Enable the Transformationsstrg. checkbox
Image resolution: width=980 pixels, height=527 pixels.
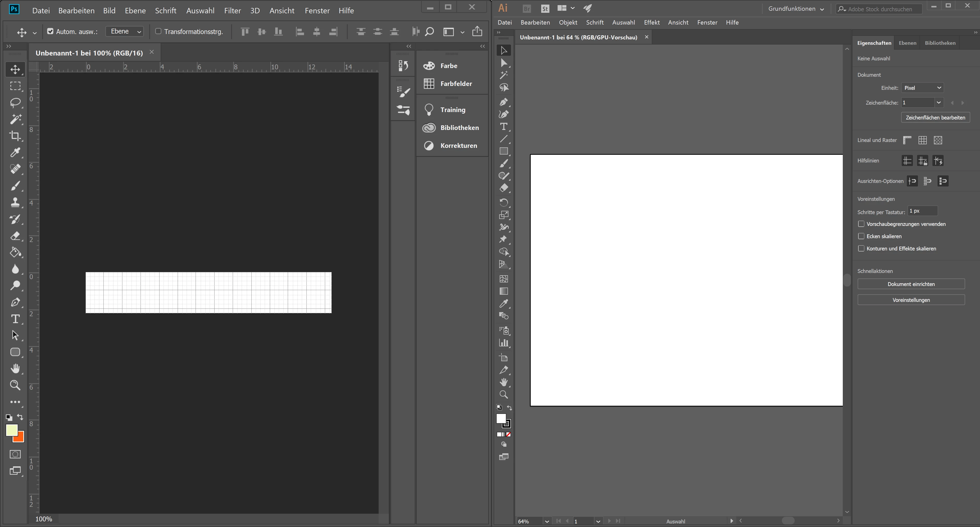point(158,31)
